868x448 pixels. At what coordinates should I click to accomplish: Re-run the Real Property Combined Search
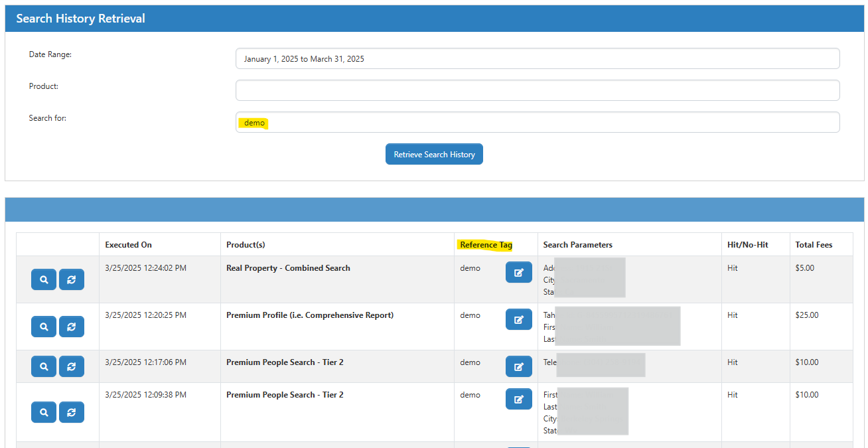(x=72, y=280)
